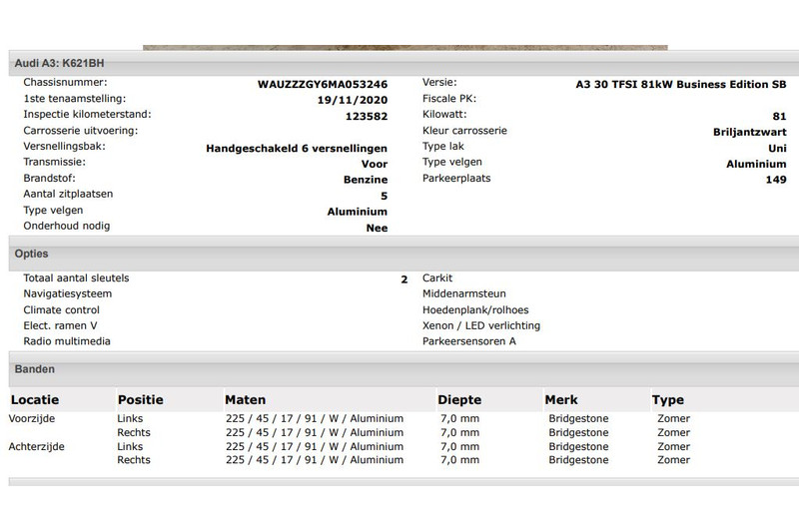Open the "Opties" section header
Viewport: 799px width, 532px height.
pos(32,255)
